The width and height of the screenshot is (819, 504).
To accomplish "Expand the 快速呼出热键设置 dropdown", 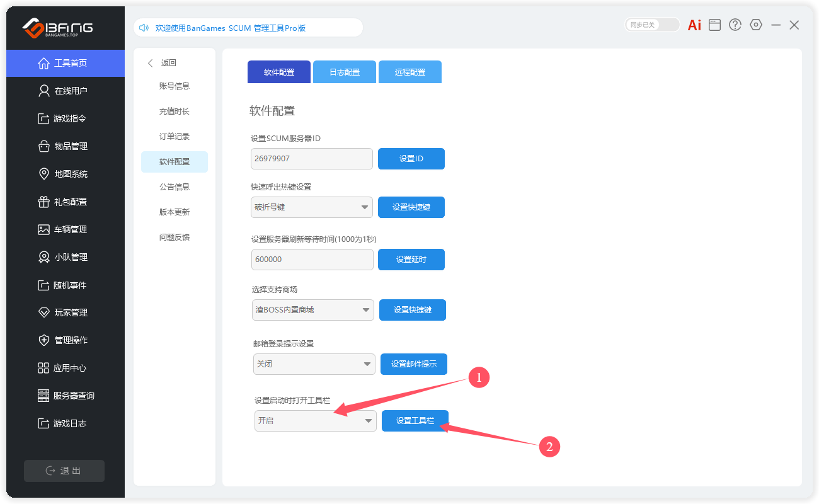I will [312, 207].
